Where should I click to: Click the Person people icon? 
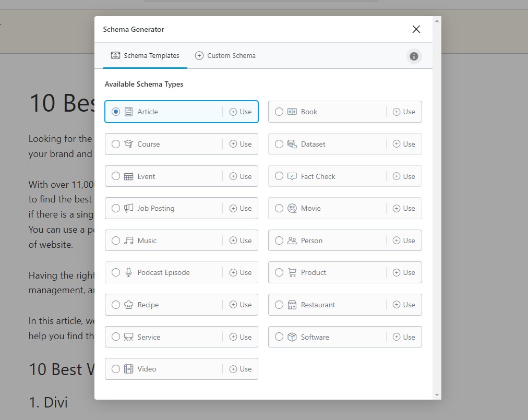292,241
